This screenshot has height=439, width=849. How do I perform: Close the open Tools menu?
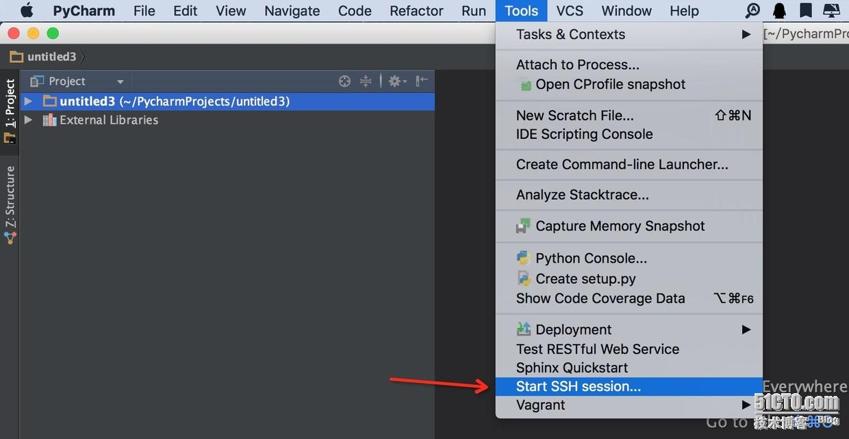point(521,11)
